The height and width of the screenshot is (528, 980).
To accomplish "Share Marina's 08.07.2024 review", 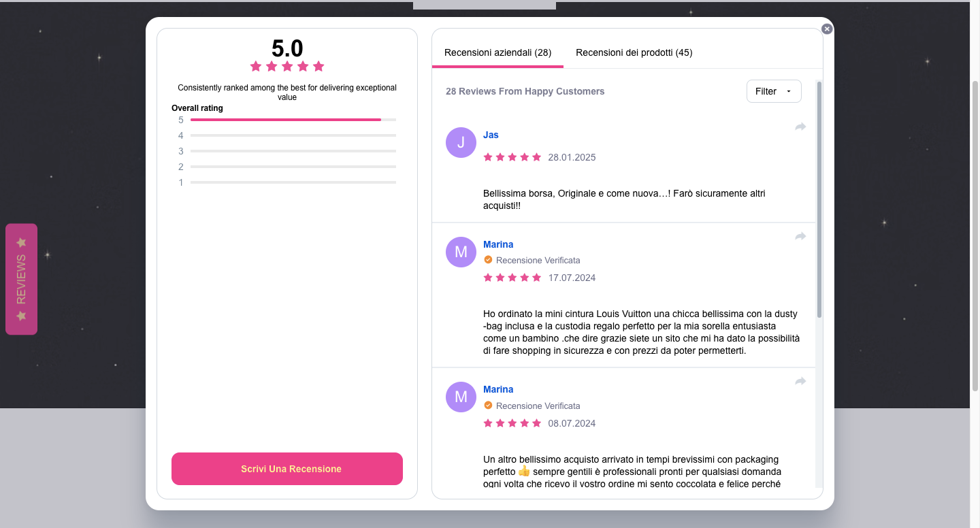I will coord(800,381).
